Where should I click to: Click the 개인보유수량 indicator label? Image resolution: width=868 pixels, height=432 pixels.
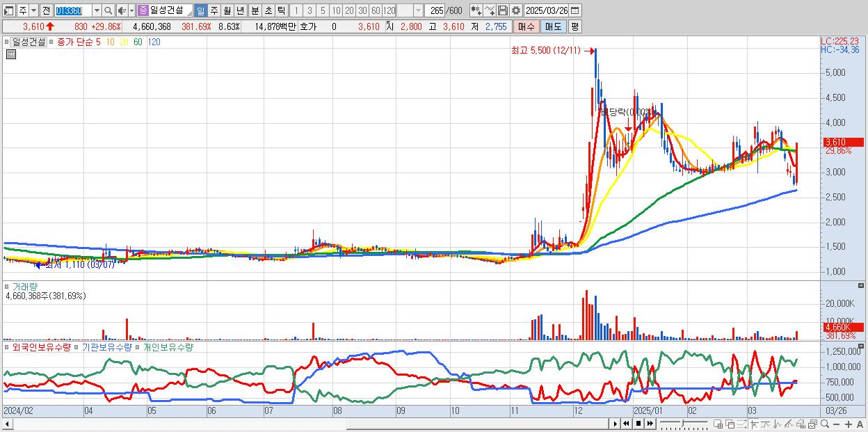point(168,346)
